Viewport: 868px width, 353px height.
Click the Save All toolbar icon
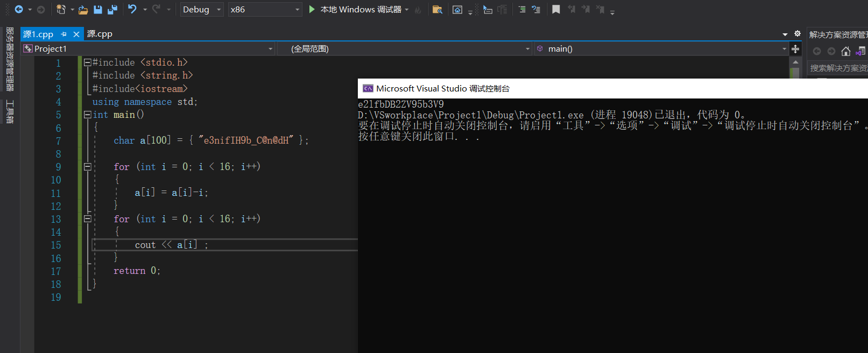tap(112, 9)
